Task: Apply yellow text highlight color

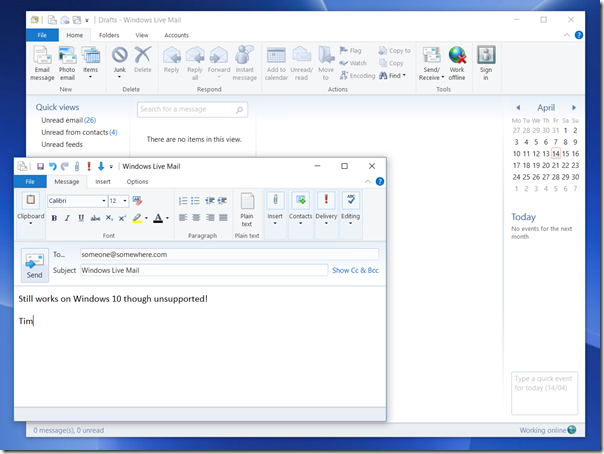Action: coord(137,218)
